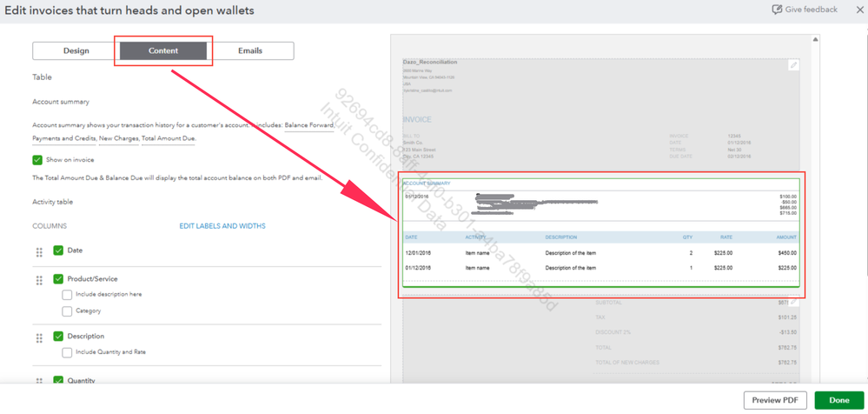The image size is (868, 414).
Task: Click the RATE column header in preview
Action: pyautogui.click(x=726, y=237)
